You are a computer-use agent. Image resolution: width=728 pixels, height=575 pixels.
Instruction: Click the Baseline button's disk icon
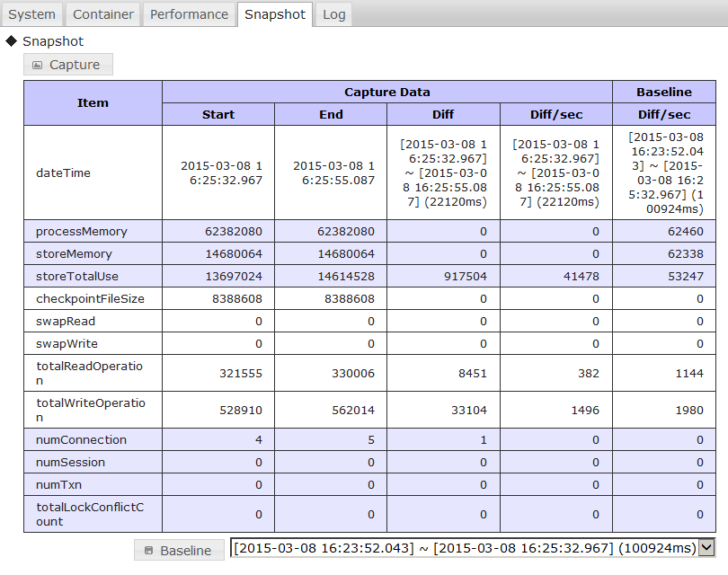[149, 551]
